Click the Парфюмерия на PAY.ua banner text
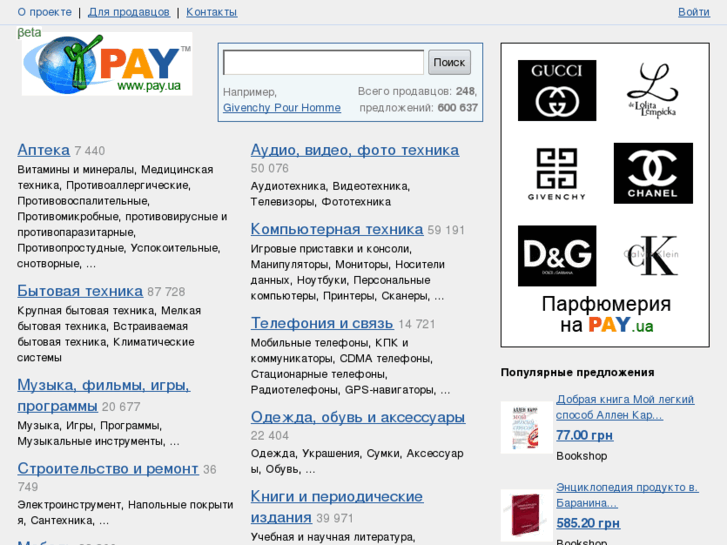 606,314
